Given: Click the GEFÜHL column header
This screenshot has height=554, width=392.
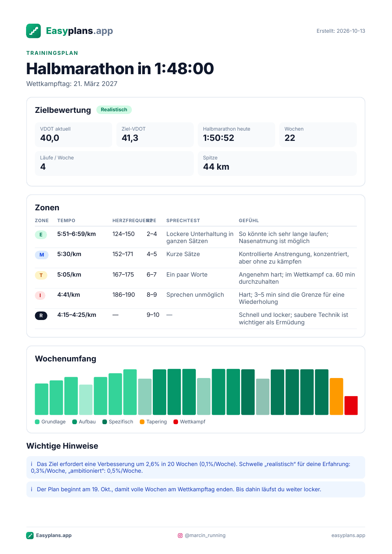Looking at the screenshot, I should (249, 221).
